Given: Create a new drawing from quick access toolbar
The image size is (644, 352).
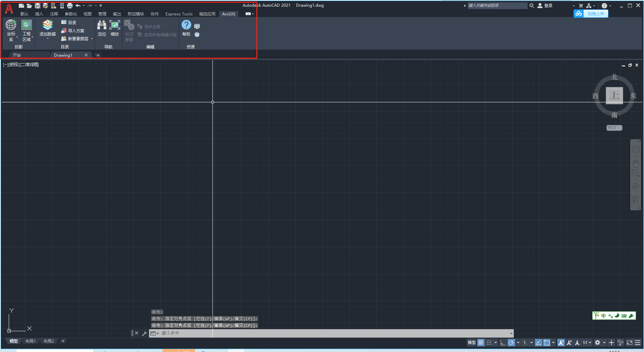Looking at the screenshot, I should pos(21,6).
